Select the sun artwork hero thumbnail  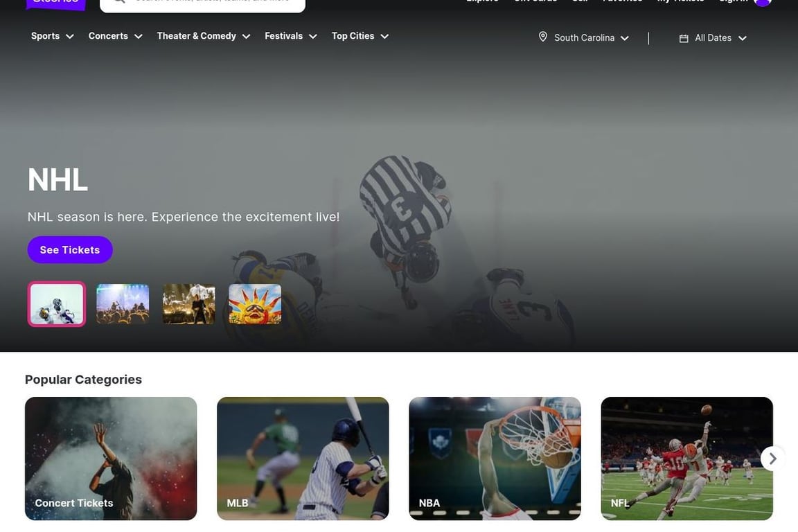(255, 303)
